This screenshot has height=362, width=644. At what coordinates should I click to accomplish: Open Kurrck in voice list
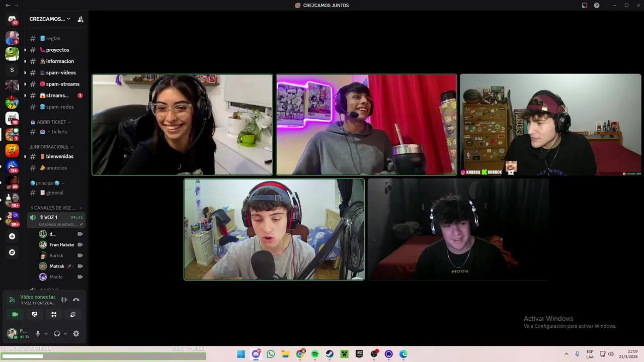click(x=61, y=255)
